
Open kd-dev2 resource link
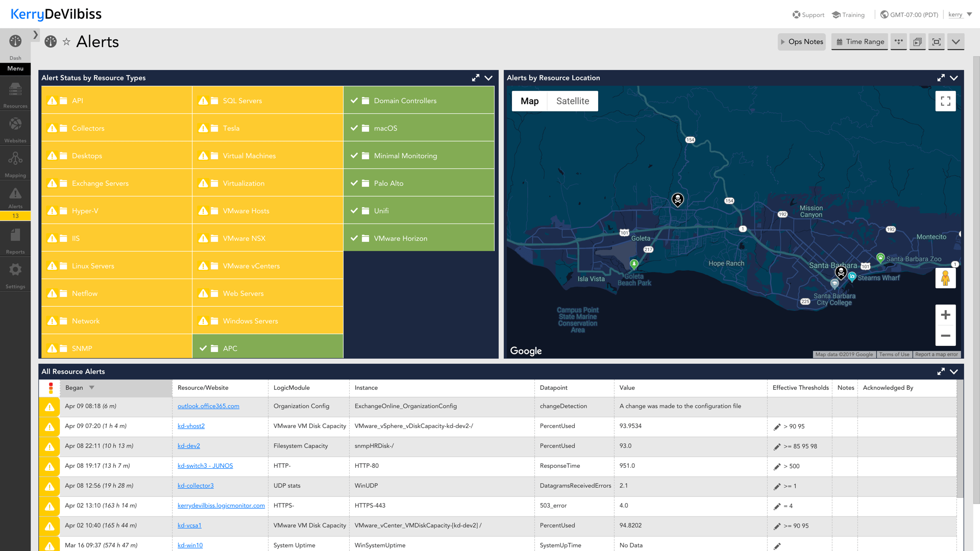click(x=189, y=446)
